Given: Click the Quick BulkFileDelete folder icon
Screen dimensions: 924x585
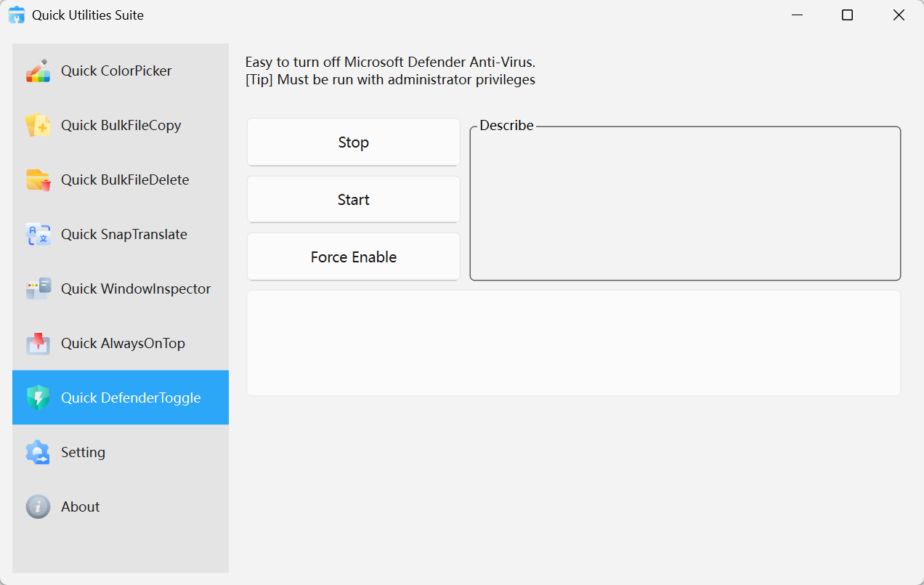Looking at the screenshot, I should (x=38, y=179).
